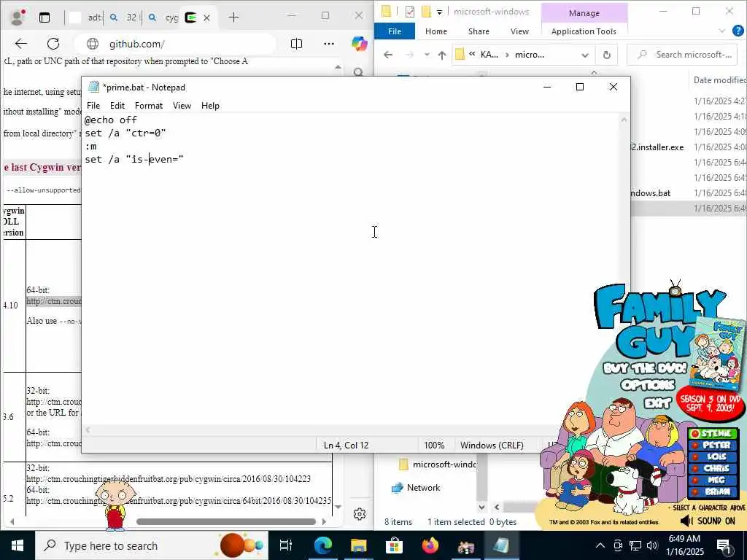Open Notepad Format menu

[x=149, y=106]
